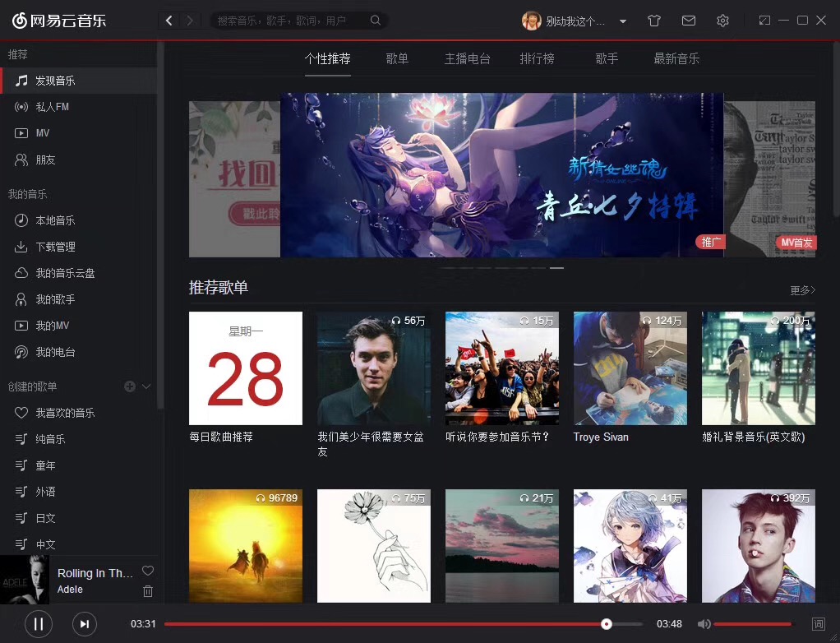Open 私人FM in the sidebar
Screen dimensions: 840x643
(x=52, y=107)
